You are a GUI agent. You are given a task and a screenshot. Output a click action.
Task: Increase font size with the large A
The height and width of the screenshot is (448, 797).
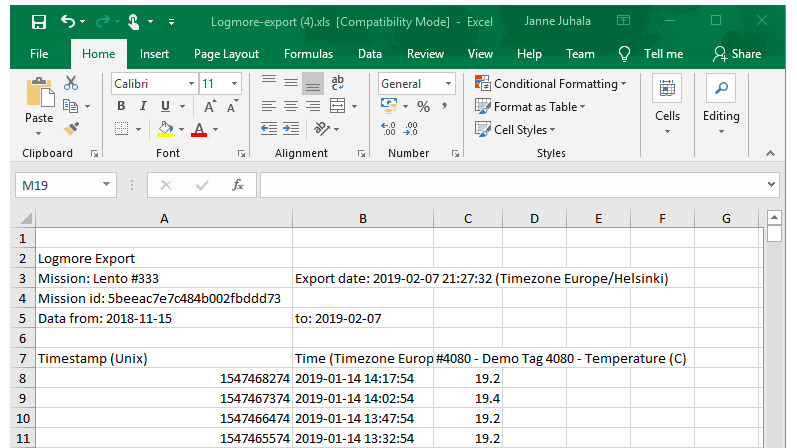click(209, 106)
